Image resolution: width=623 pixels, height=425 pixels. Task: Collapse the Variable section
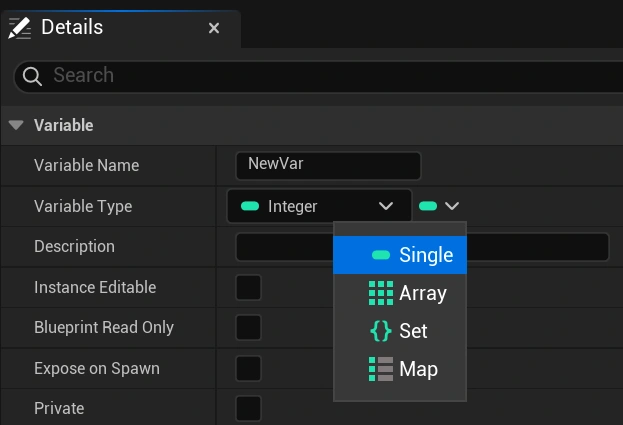pyautogui.click(x=16, y=125)
